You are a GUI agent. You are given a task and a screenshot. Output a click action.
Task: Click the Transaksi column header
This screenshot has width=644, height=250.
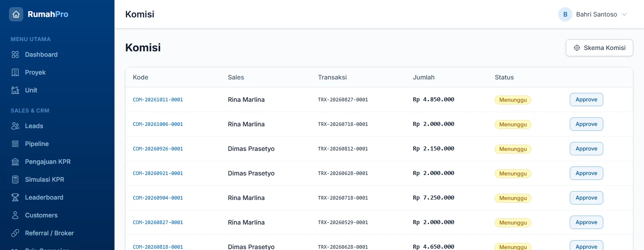332,77
